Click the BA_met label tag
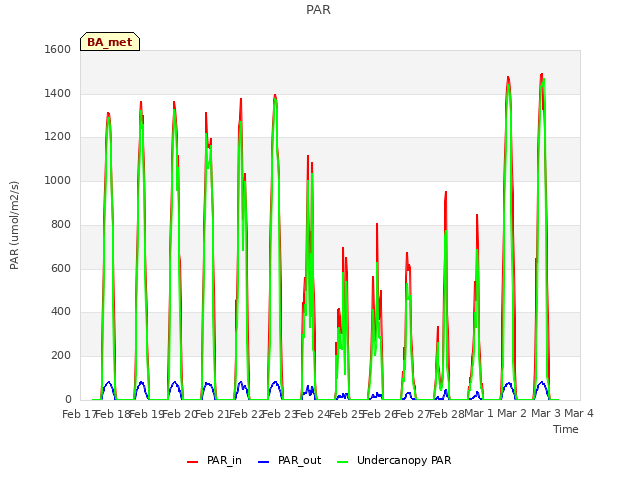 [110, 42]
